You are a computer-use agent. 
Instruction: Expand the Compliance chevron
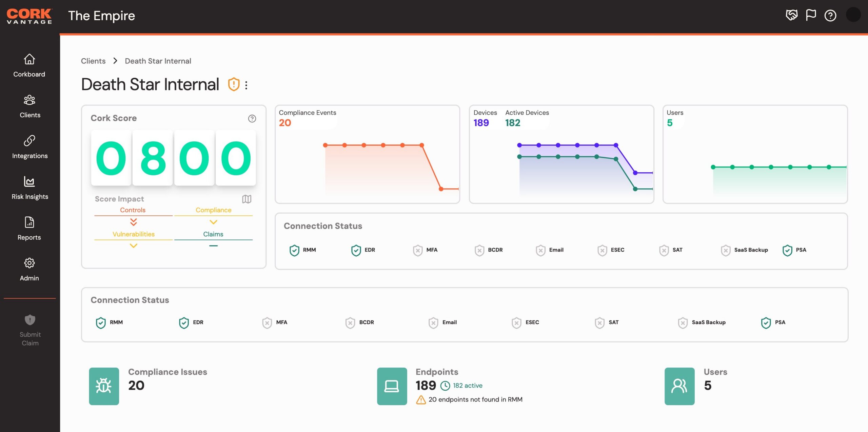click(213, 222)
